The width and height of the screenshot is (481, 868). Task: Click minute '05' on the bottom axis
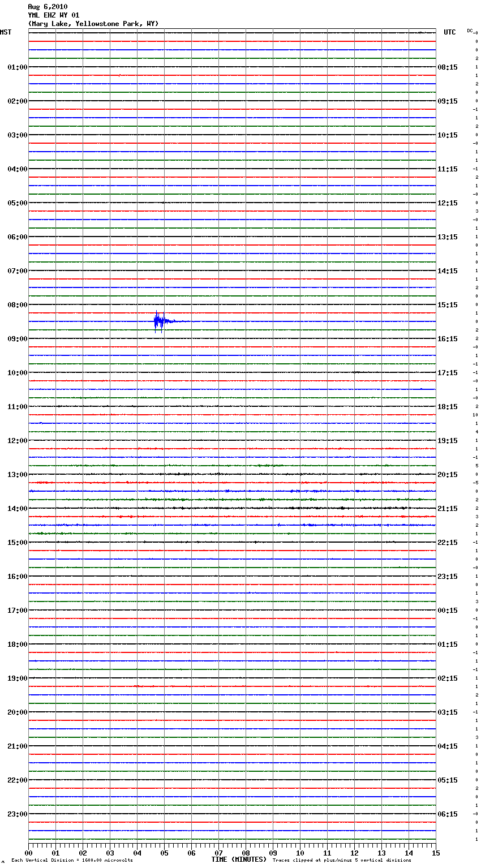[164, 853]
